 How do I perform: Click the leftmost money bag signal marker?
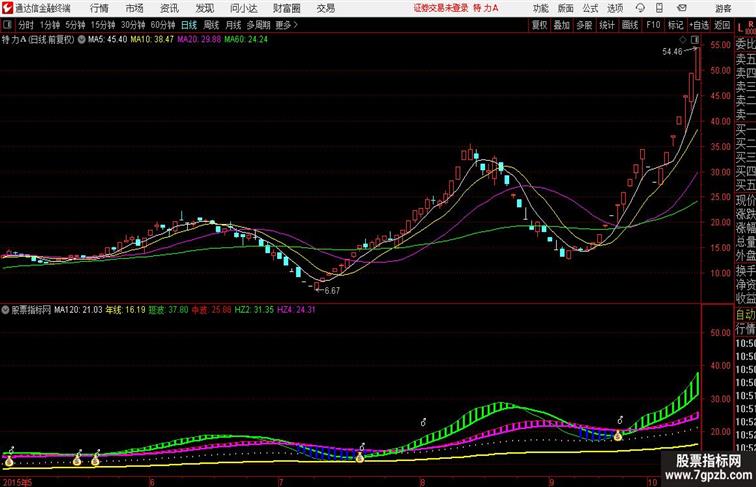point(9,460)
